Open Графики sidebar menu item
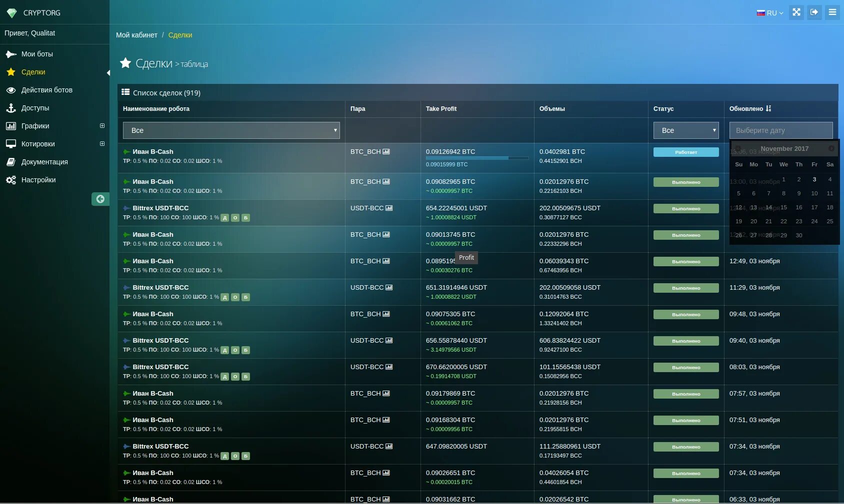This screenshot has height=504, width=844. (54, 126)
